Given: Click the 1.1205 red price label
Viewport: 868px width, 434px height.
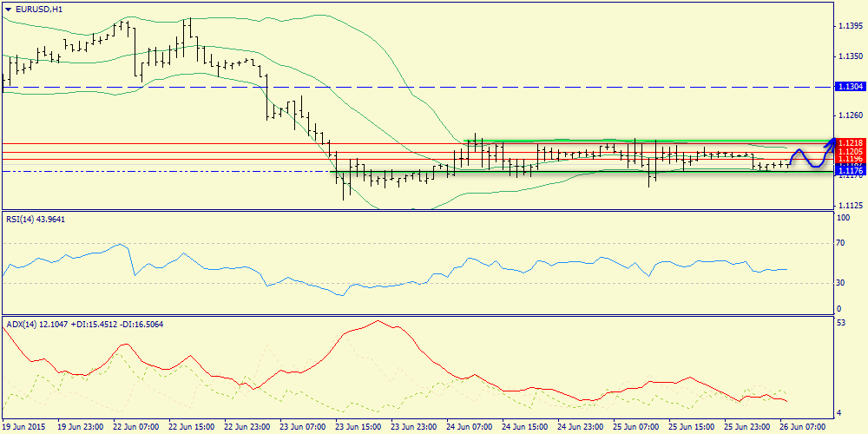Looking at the screenshot, I should pyautogui.click(x=851, y=152).
